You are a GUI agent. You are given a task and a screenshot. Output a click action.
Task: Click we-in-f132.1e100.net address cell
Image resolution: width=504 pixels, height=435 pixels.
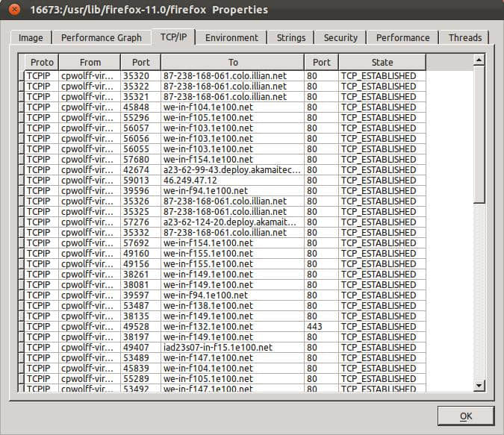point(232,326)
